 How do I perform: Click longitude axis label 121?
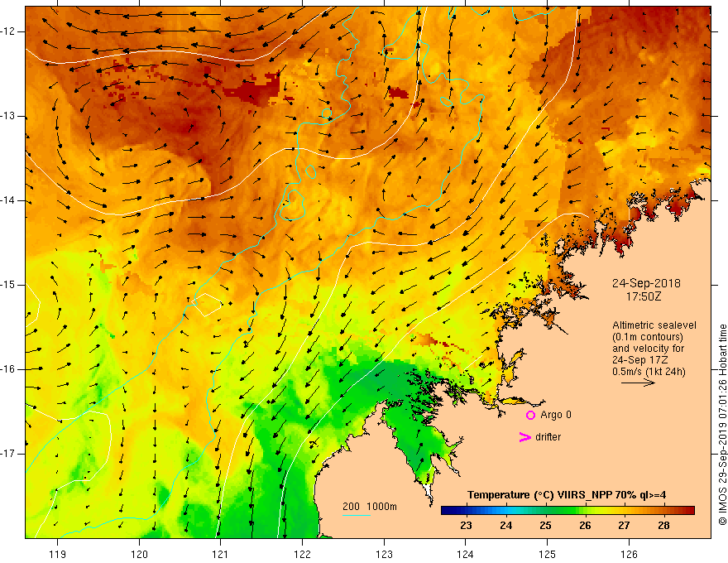(221, 554)
